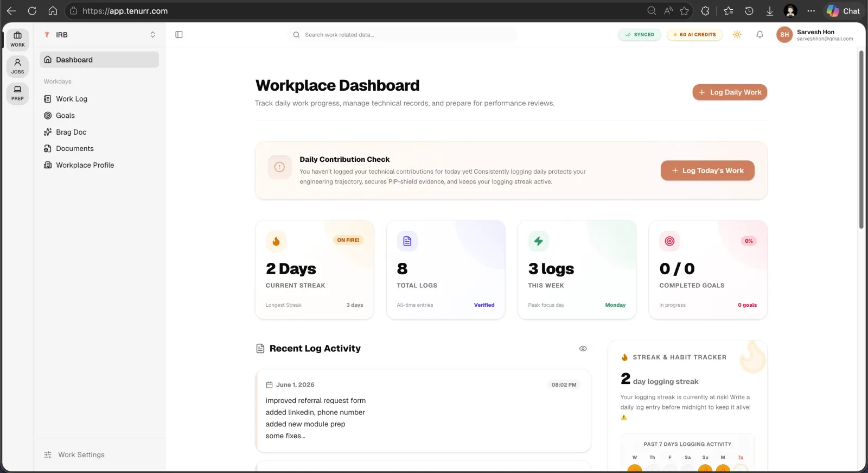Viewport: 868px width, 473px height.
Task: Open the favorites list icon
Action: [729, 11]
